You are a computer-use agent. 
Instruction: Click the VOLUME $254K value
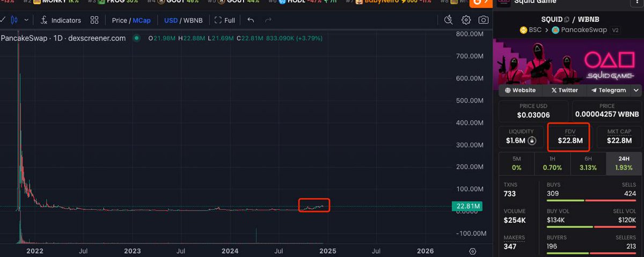514,219
